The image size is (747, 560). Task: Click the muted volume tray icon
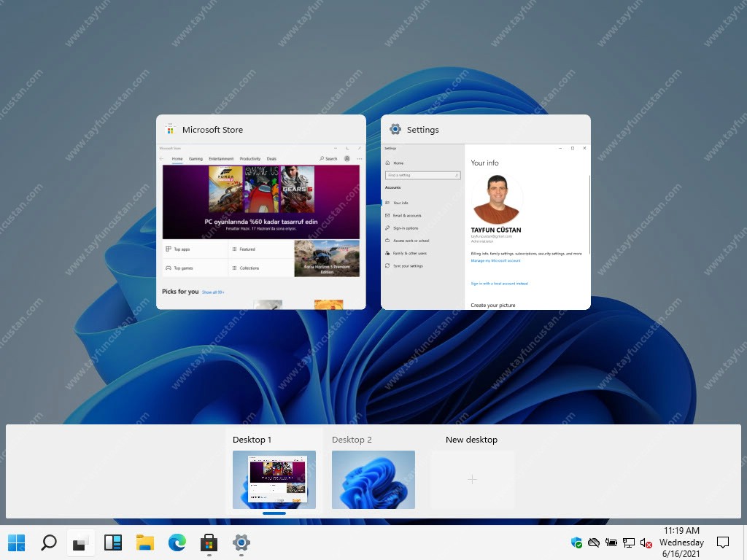coord(646,542)
